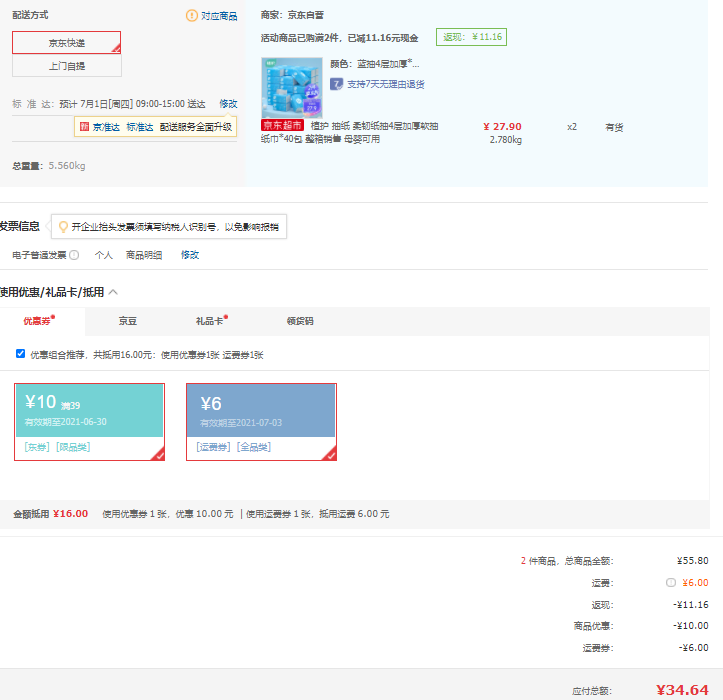Screen dimensions: 723x700
Task: Open the 植护 抽纸 product title
Action: (x=350, y=132)
